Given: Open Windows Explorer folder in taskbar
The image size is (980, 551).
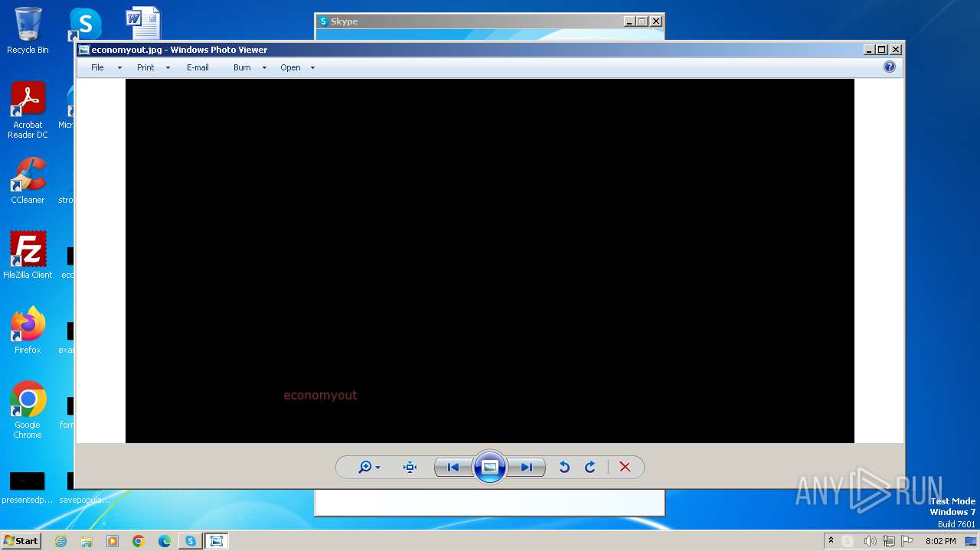Looking at the screenshot, I should [x=87, y=541].
